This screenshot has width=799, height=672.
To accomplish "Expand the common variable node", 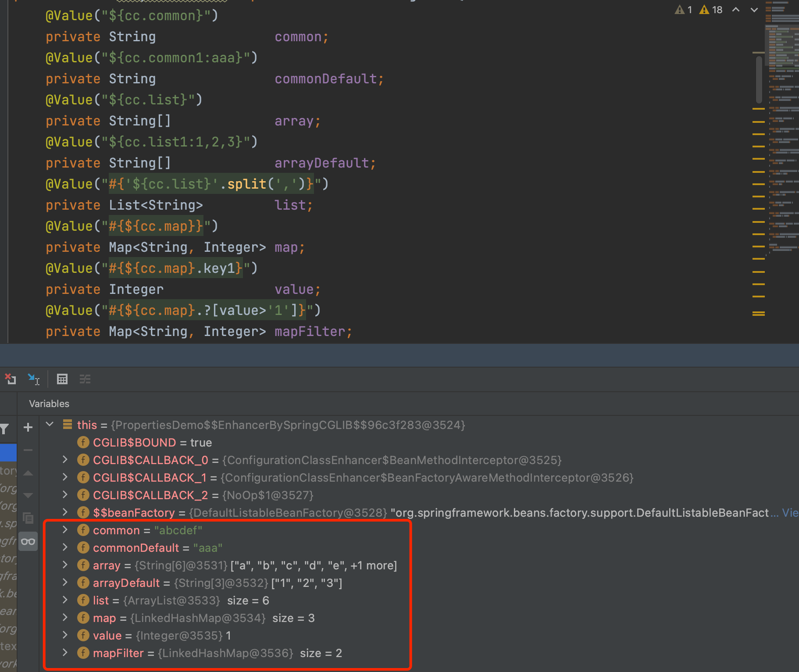I will [x=65, y=529].
